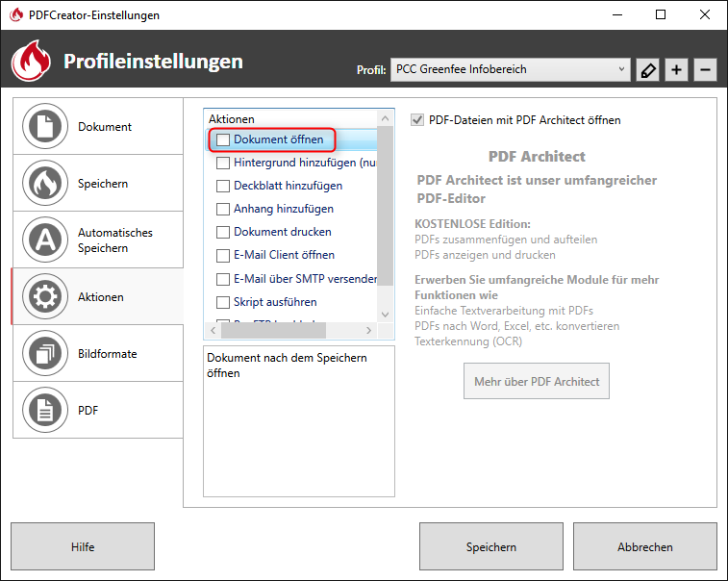The image size is (728, 581).
Task: Select the 'Deckblatt hinzufügen' row label
Action: [288, 186]
